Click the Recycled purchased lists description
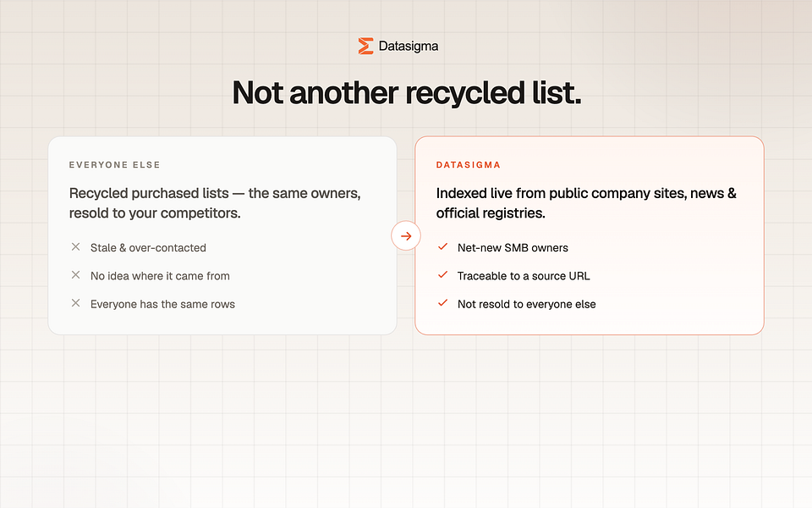The image size is (812, 508). click(x=215, y=202)
